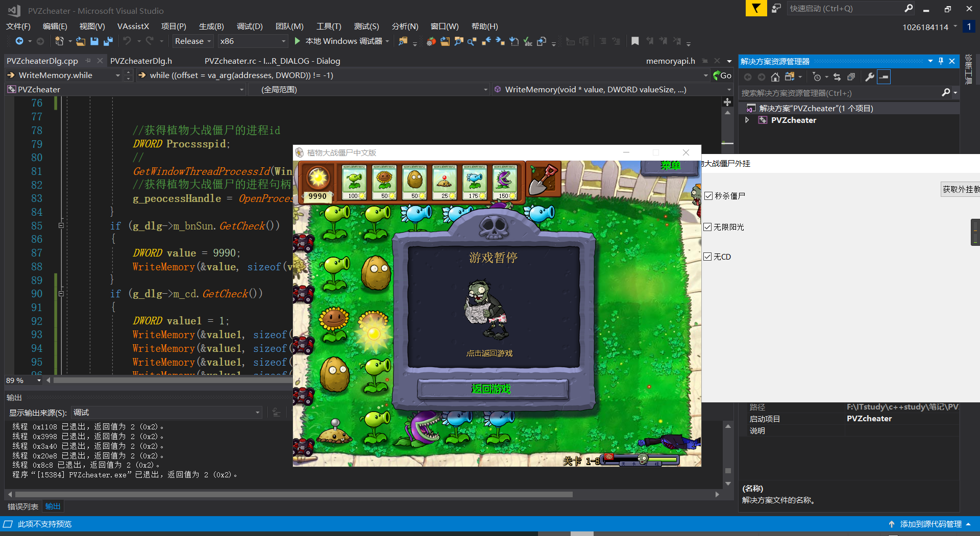Uncheck the 无CD checkbox

click(707, 257)
